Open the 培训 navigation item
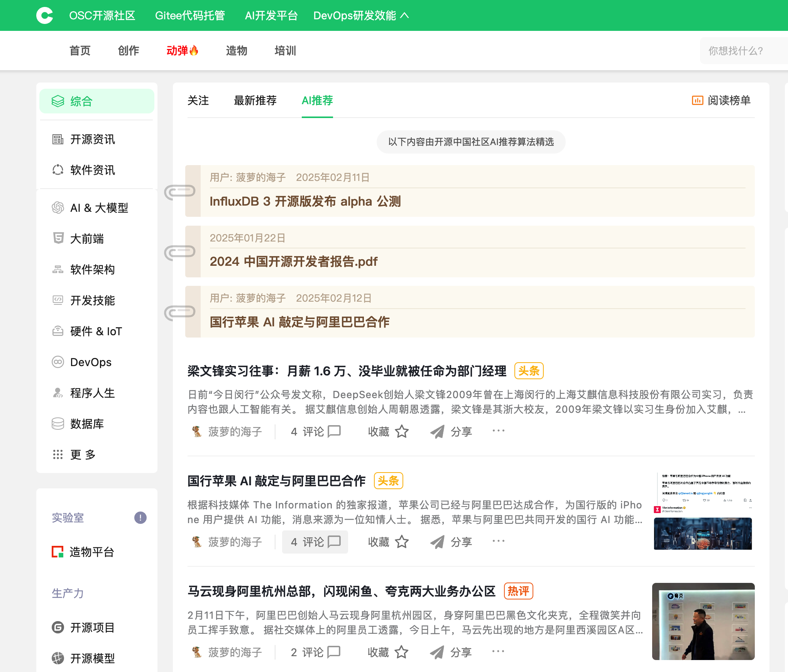Viewport: 788px width, 672px height. [x=285, y=51]
